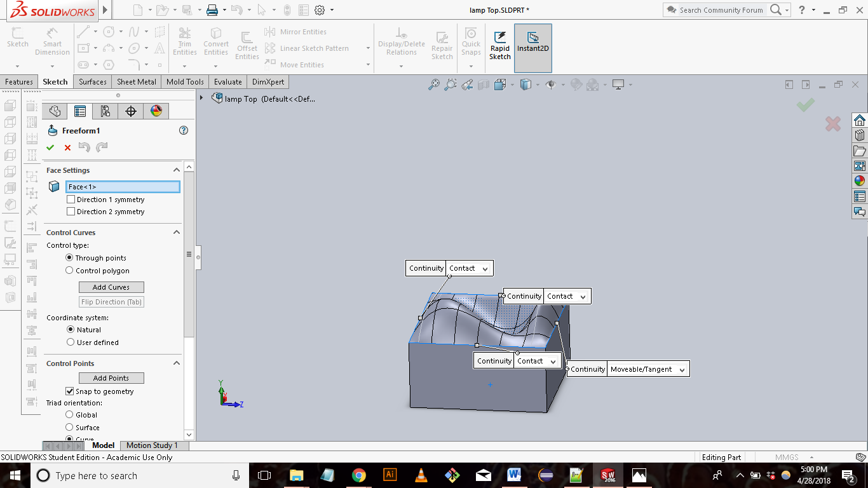Expand the lamp Top flyout feature tree
The width and height of the screenshot is (868, 488).
tap(201, 98)
